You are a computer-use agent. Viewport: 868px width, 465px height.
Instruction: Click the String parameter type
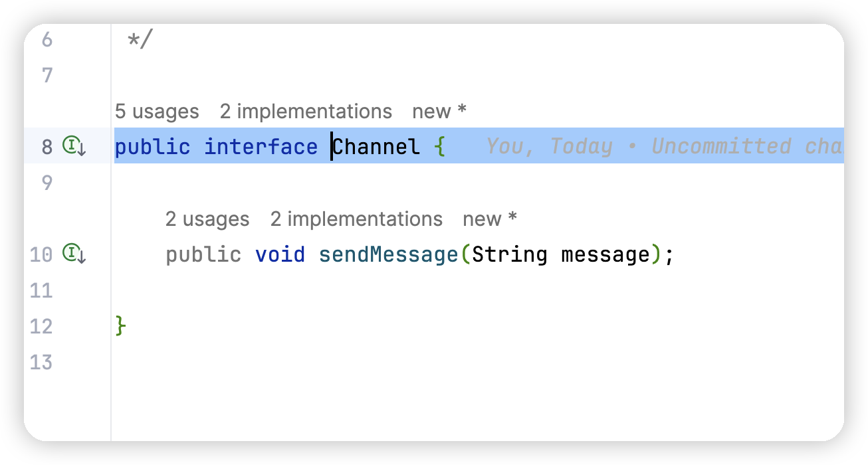[x=510, y=254]
